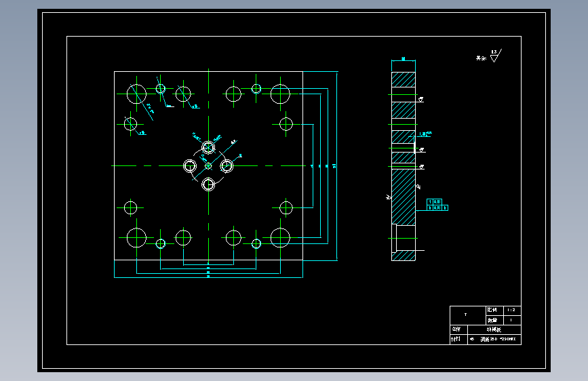Pick the large bottom-left corner hole
Screen dimensions: 588x381
136,238
